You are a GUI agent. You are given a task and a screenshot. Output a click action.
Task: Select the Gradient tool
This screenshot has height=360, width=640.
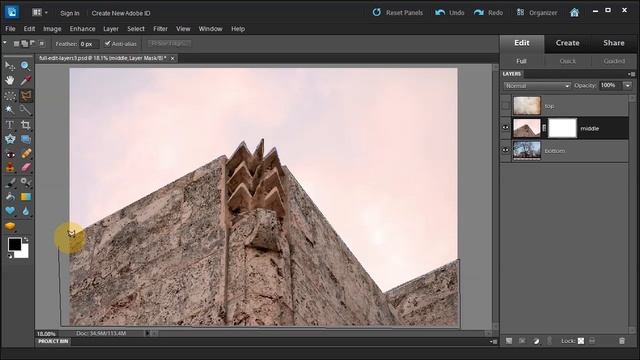click(x=25, y=197)
